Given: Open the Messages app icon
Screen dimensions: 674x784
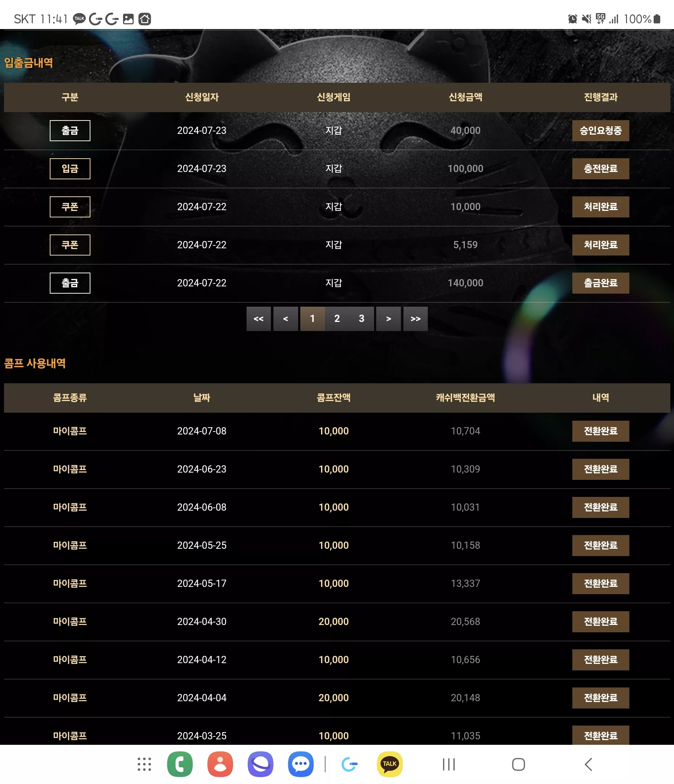Looking at the screenshot, I should (x=301, y=764).
